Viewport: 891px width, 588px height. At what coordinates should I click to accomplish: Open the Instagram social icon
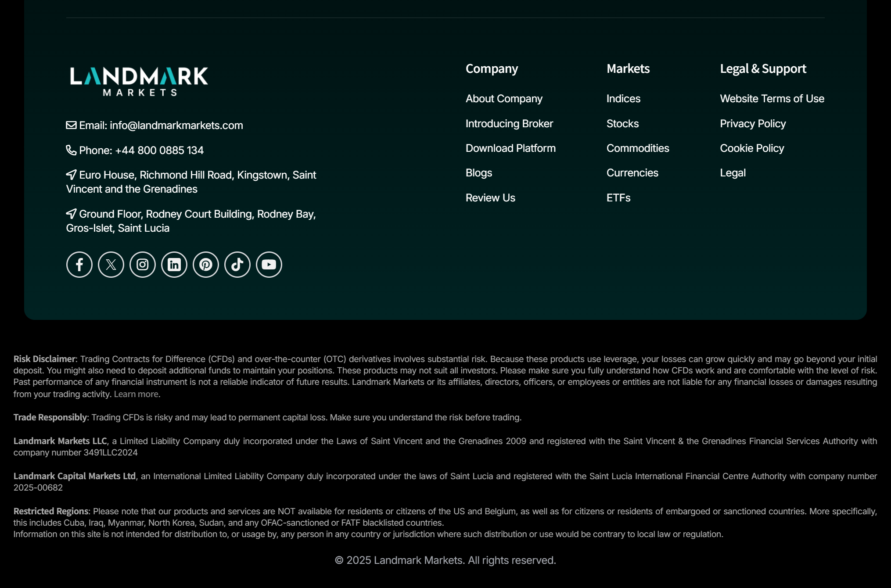[x=143, y=265]
